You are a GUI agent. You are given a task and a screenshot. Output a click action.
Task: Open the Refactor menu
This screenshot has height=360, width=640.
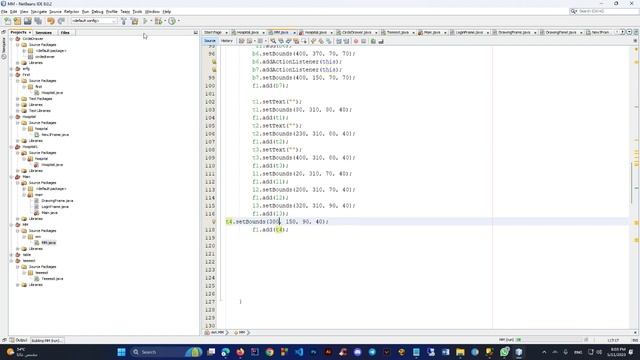tap(71, 12)
